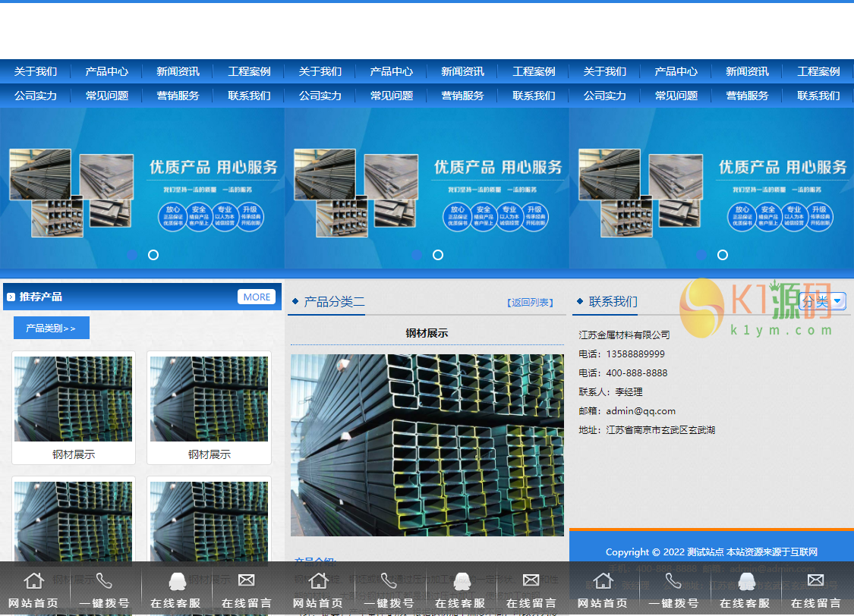Open the 分类 dropdown
This screenshot has height=616, width=854.
click(x=822, y=301)
